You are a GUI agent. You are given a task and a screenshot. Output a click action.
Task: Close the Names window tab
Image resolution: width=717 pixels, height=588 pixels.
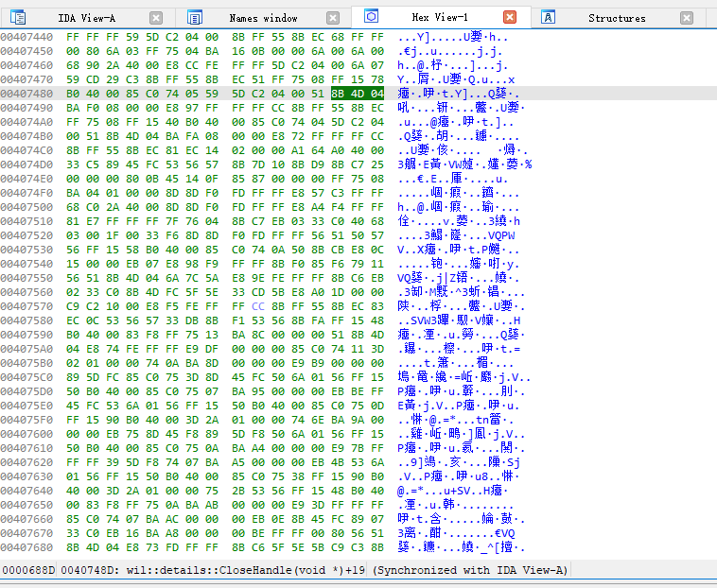(333, 18)
